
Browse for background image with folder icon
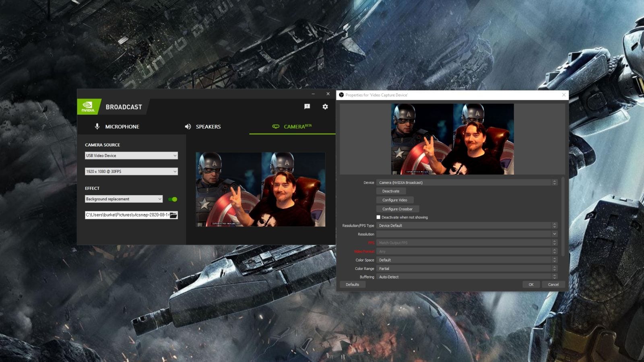point(173,215)
